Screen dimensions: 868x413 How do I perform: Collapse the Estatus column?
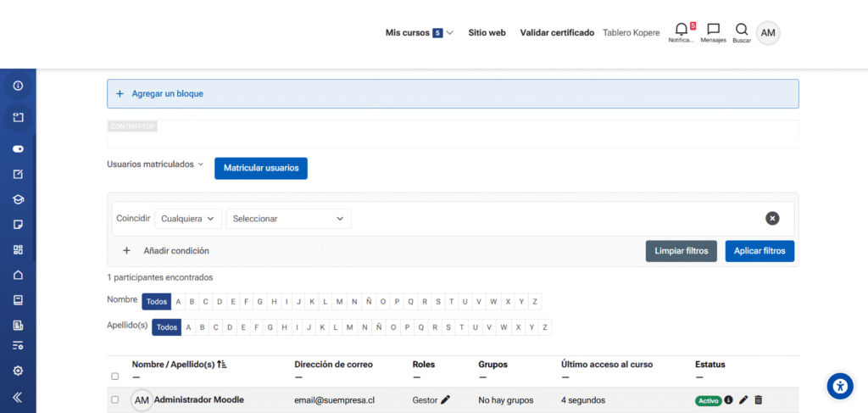[x=699, y=377]
